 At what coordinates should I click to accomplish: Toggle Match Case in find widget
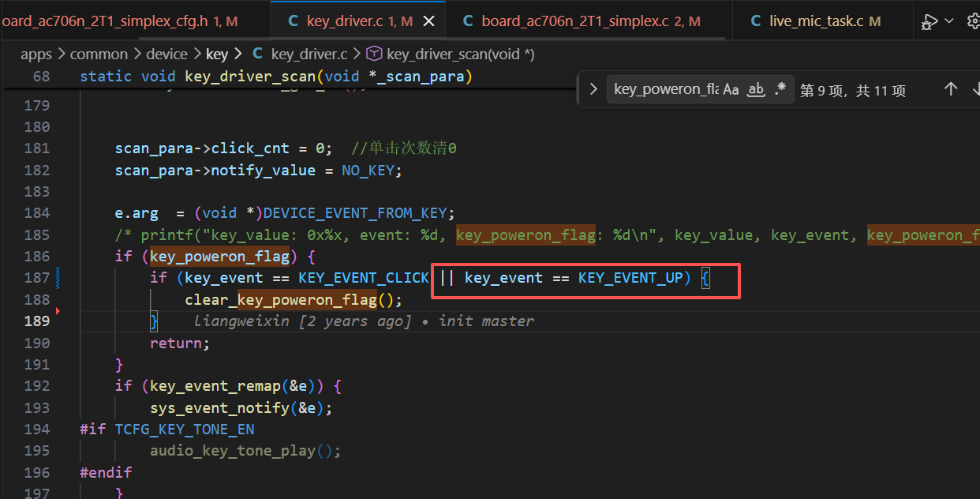point(731,90)
